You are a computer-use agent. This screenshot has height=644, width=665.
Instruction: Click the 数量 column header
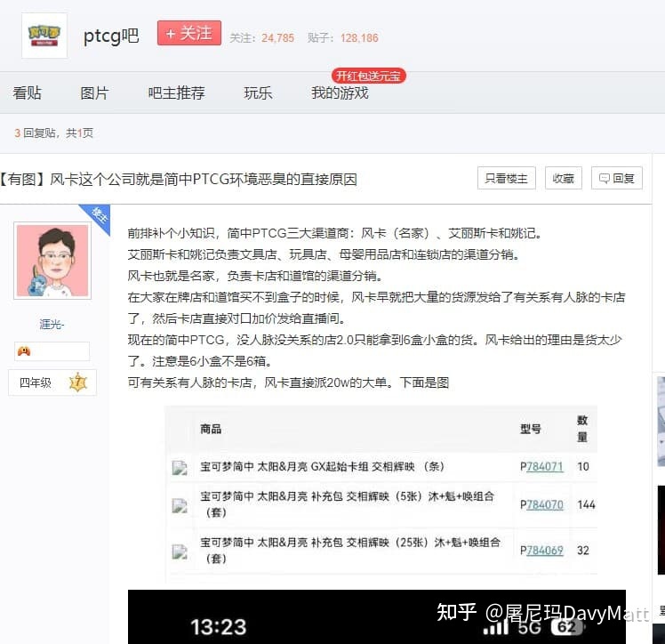click(582, 429)
